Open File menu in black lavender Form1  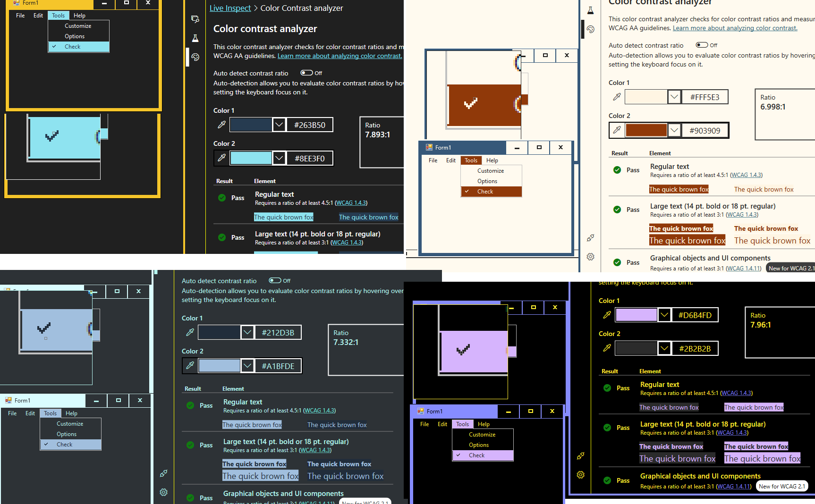coord(424,424)
